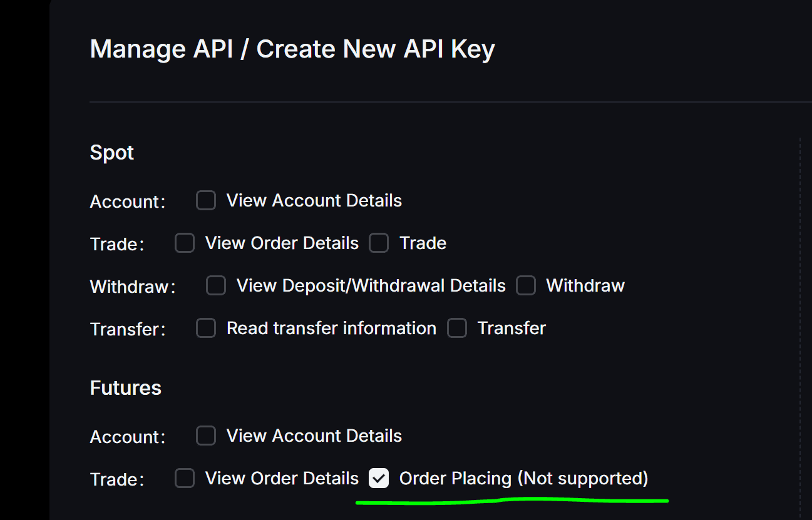812x520 pixels.
Task: Tick the Read transfer information checkbox
Action: click(x=206, y=329)
